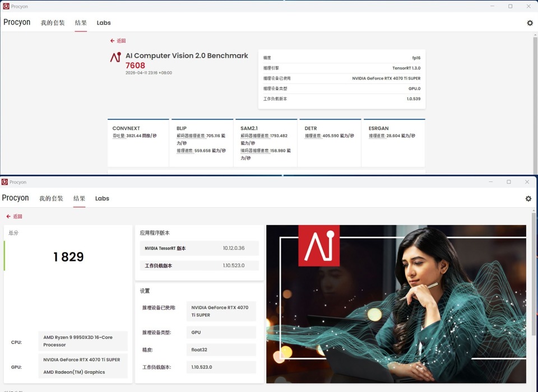Click the AI benchmark logo beside the 7608 score

(x=115, y=57)
